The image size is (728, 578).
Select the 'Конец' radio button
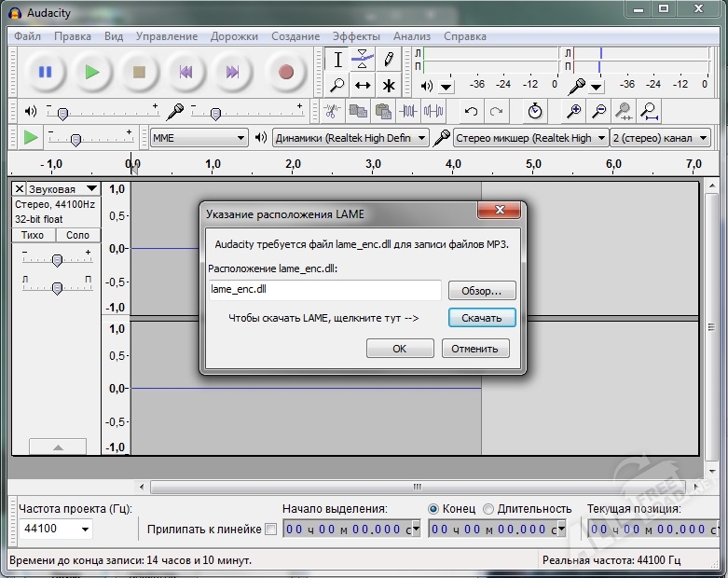[x=433, y=508]
